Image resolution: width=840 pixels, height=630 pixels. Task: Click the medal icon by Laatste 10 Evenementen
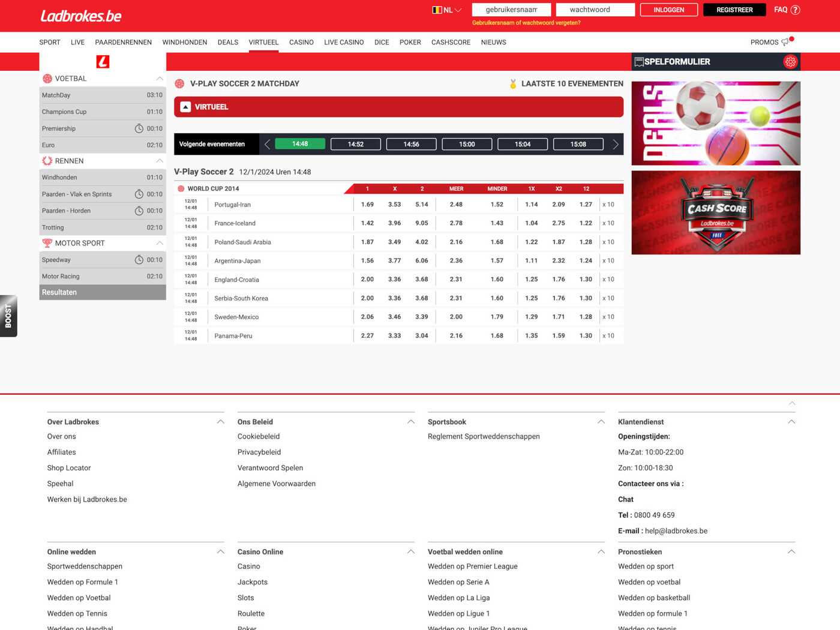pyautogui.click(x=513, y=84)
